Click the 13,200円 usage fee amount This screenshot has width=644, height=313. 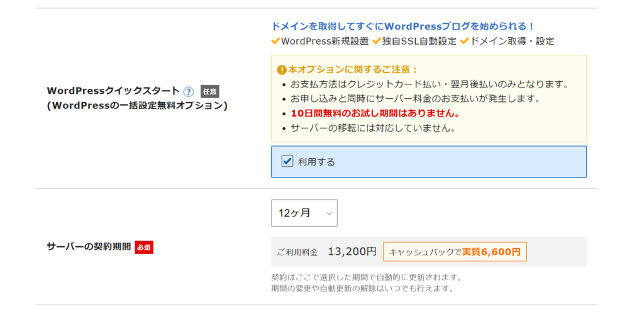tap(352, 251)
